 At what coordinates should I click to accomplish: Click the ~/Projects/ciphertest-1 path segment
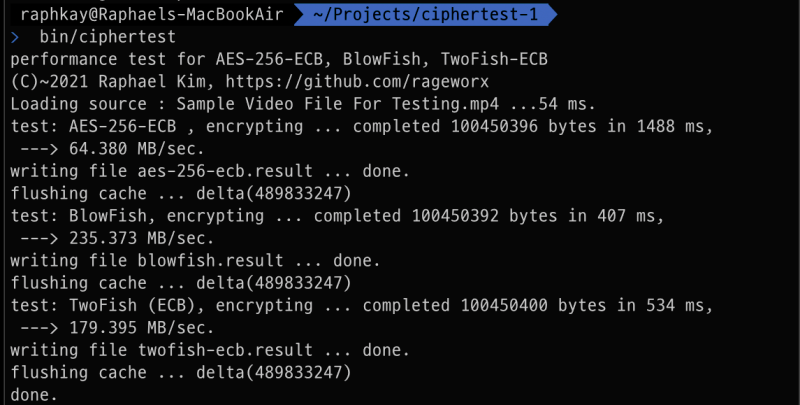[x=426, y=14]
